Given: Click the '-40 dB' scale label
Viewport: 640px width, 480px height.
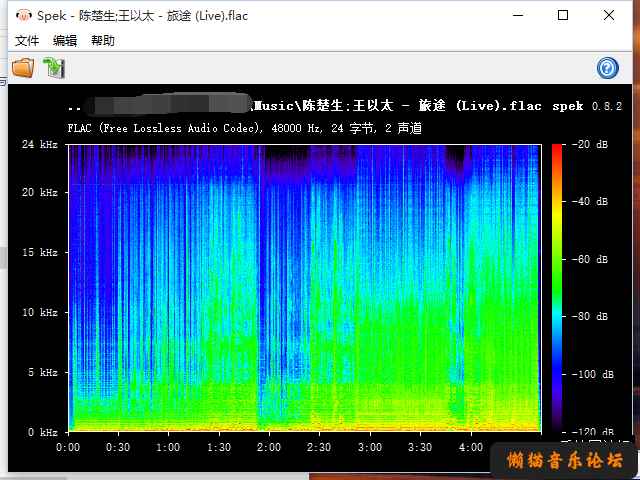Looking at the screenshot, I should pos(590,201).
